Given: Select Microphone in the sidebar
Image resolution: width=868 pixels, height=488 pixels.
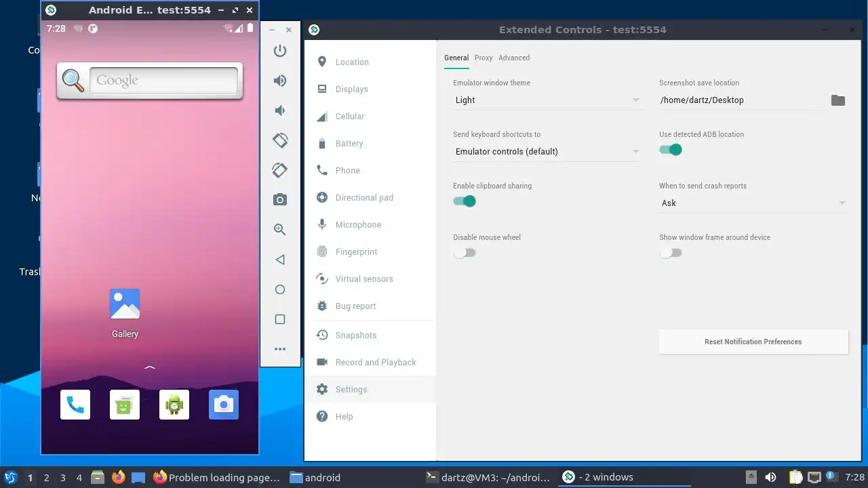Looking at the screenshot, I should [x=369, y=225].
